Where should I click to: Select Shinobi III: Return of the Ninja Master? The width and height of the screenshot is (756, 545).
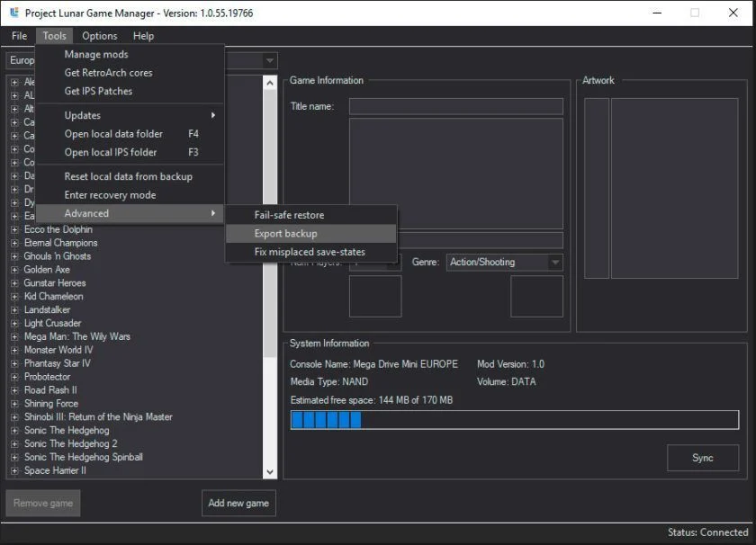98,417
